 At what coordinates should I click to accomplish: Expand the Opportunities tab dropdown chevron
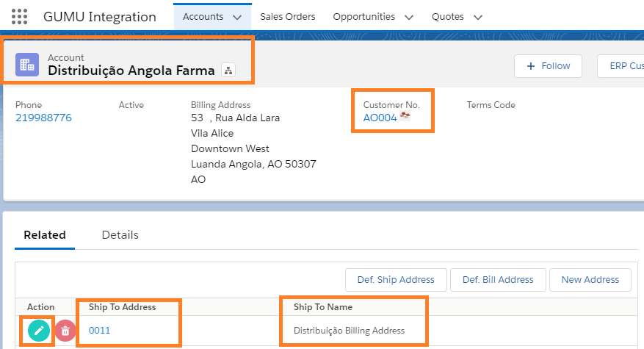click(409, 17)
